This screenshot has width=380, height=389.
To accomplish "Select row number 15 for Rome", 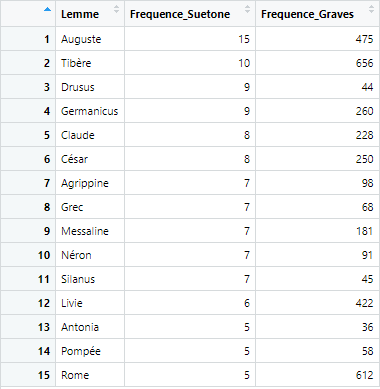I will click(44, 375).
